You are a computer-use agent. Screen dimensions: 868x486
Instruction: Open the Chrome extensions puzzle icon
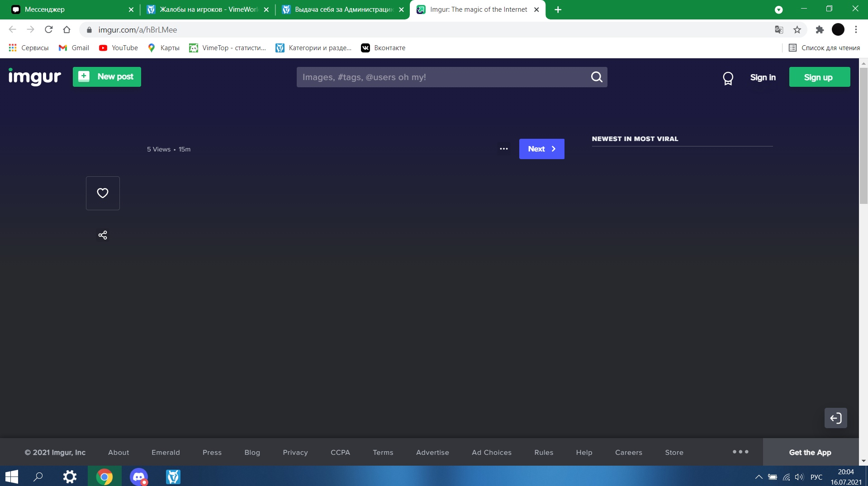820,30
